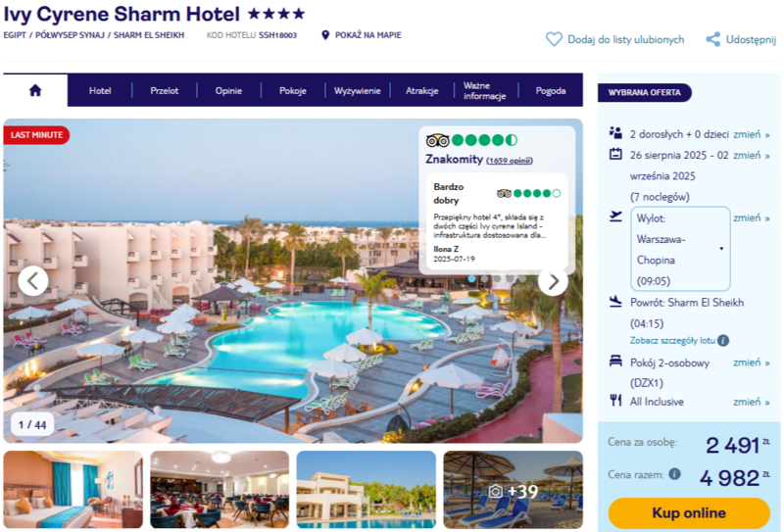Change travelers via zmień link
The height and width of the screenshot is (532, 784).
[751, 134]
